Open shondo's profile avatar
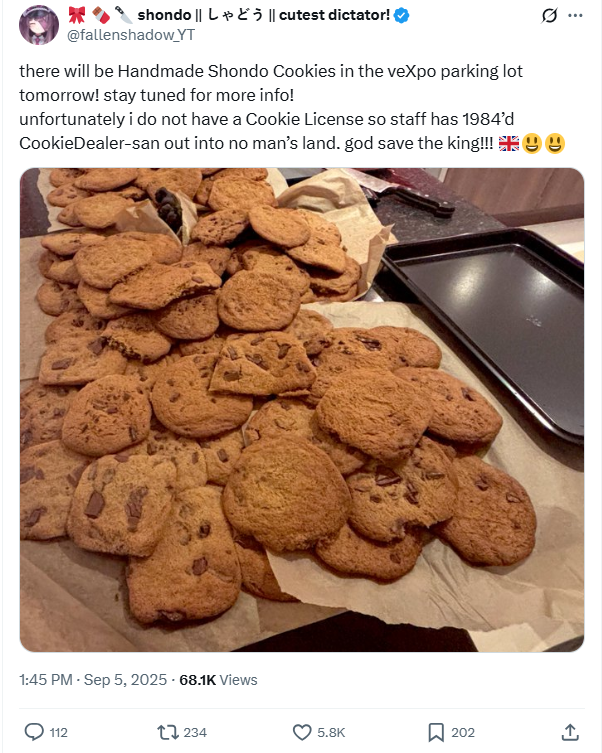Image resolution: width=602 pixels, height=753 pixels. coord(38,25)
